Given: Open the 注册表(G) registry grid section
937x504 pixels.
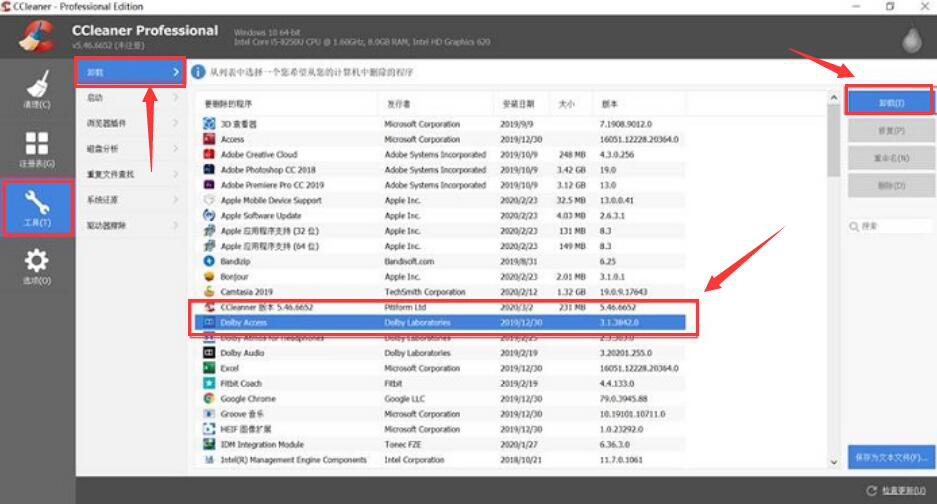Looking at the screenshot, I should point(37,149).
